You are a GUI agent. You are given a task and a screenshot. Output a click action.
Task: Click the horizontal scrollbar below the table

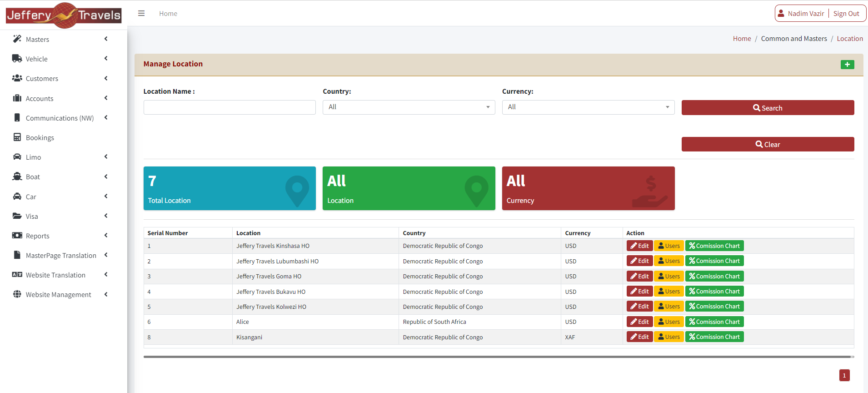coord(497,357)
